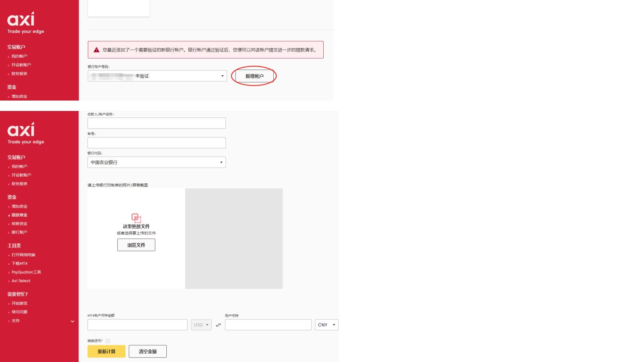The width and height of the screenshot is (644, 362).
Task: Click the 浏览文件 button
Action: click(x=136, y=245)
